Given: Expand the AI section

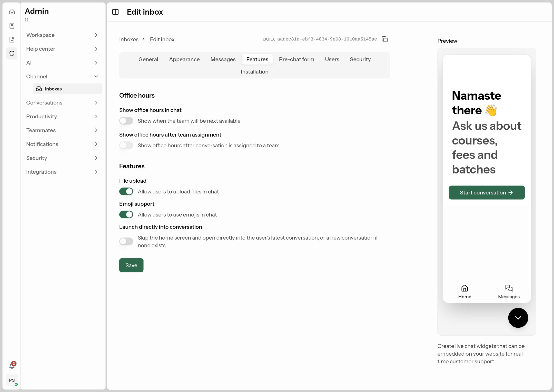Looking at the screenshot, I should 62,63.
